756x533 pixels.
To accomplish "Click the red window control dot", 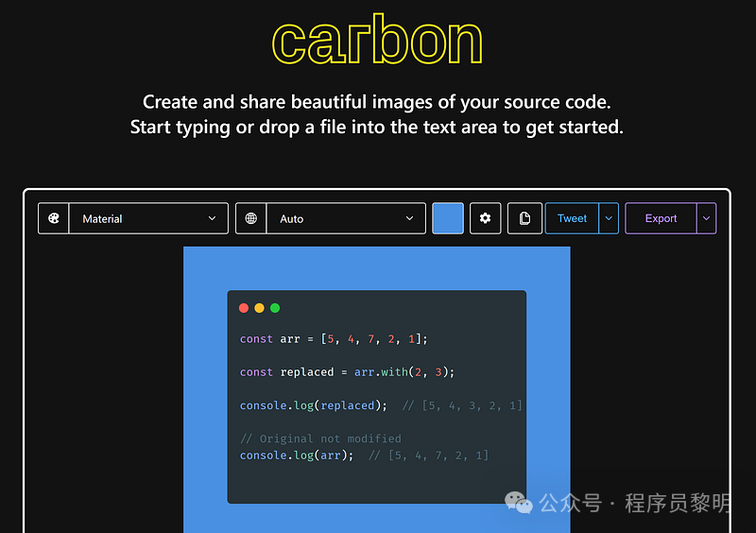I will coord(244,308).
